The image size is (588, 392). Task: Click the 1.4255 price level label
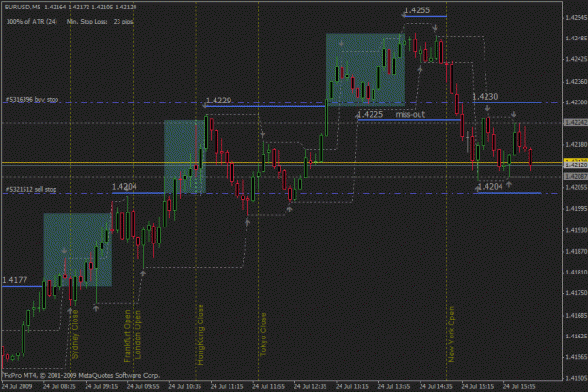click(x=417, y=10)
